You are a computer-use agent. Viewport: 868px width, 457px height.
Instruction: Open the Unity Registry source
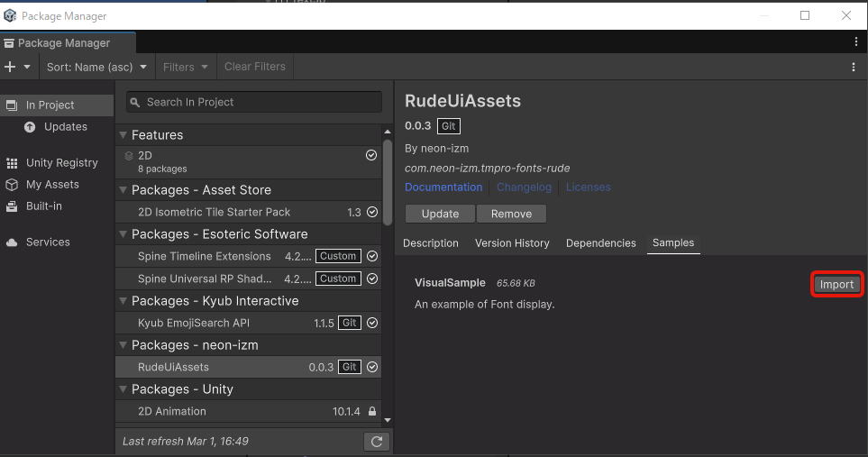point(57,162)
